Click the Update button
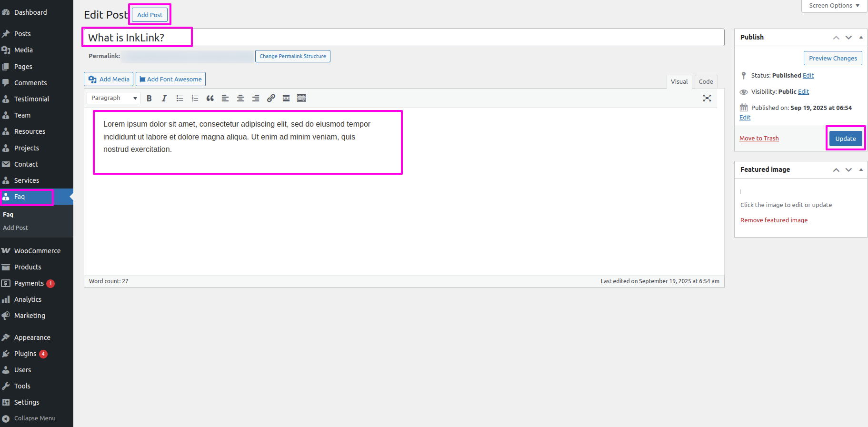Viewport: 868px width, 427px height. point(845,139)
